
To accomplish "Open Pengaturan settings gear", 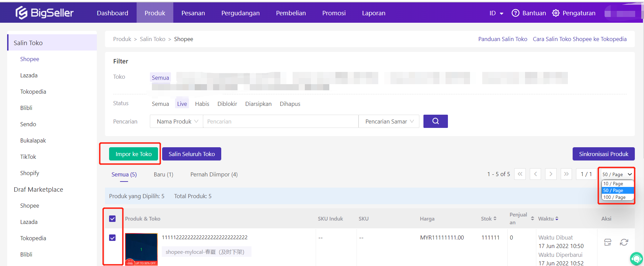I will tap(556, 13).
